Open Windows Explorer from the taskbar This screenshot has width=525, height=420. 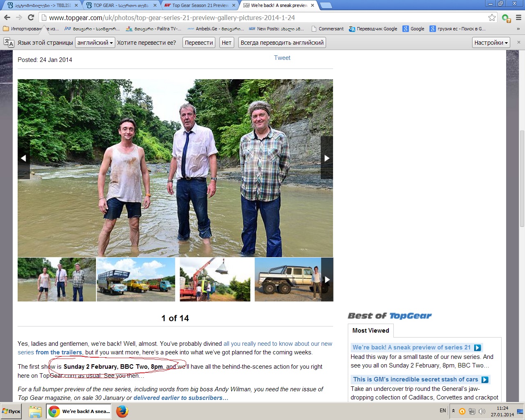35,411
